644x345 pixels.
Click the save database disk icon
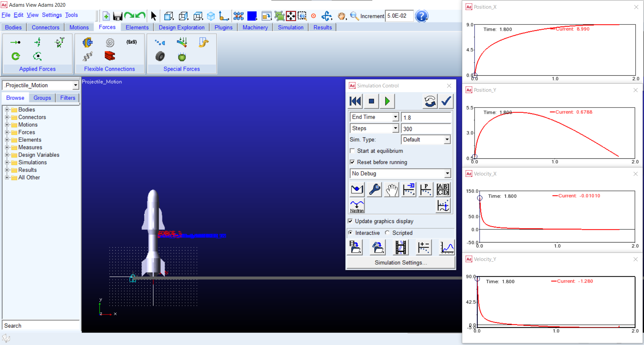[x=117, y=16]
